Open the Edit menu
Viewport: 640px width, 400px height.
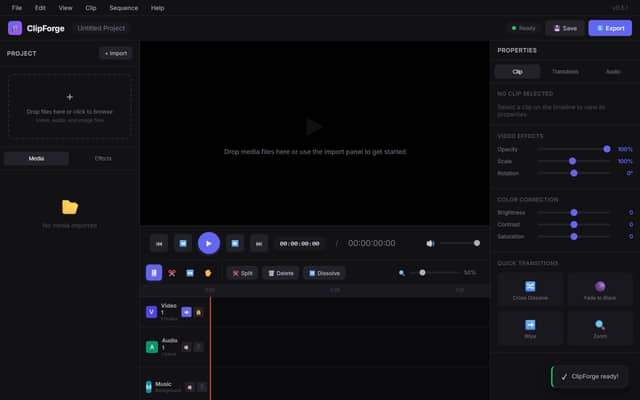pyautogui.click(x=40, y=8)
